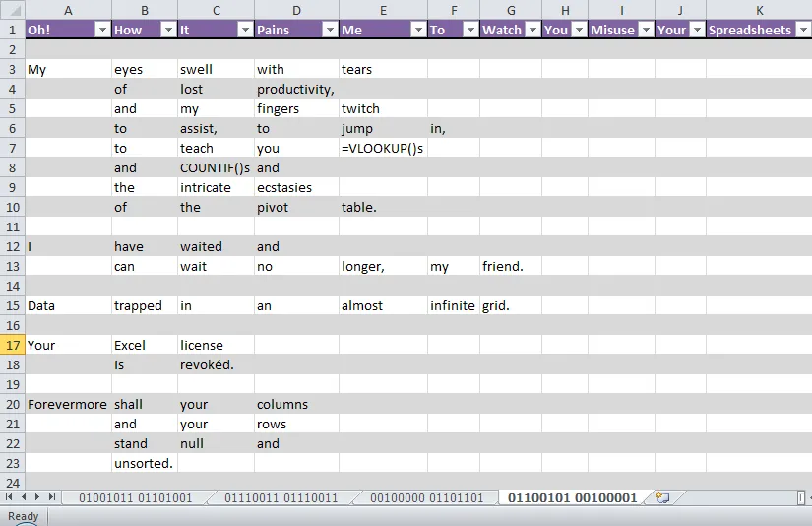Open the filter dropdown on the Your header

coord(698,30)
